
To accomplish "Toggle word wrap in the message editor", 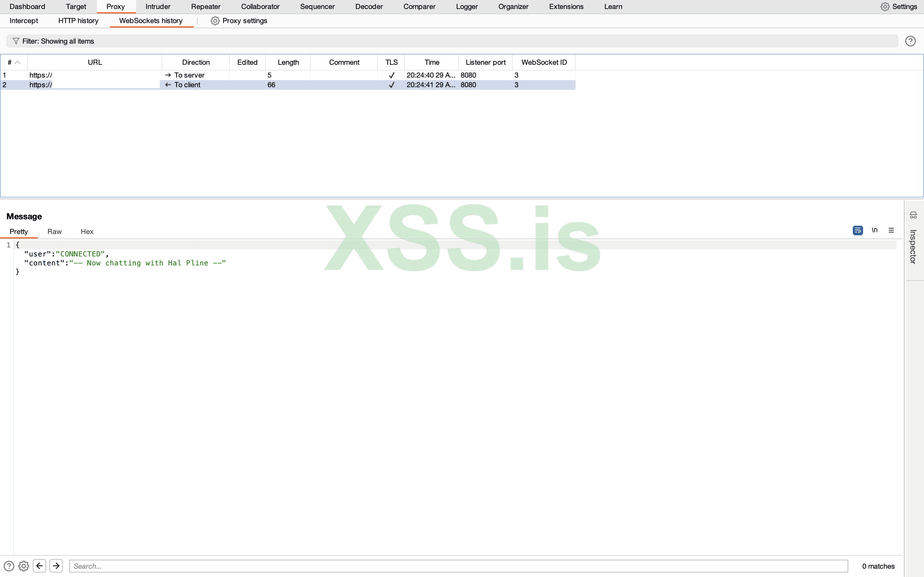I will [858, 230].
